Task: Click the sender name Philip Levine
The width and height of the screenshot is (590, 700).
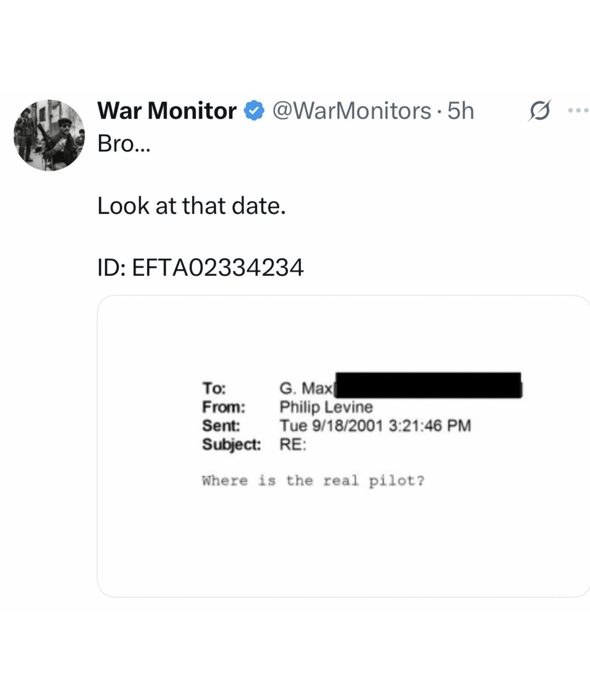Action: [326, 407]
